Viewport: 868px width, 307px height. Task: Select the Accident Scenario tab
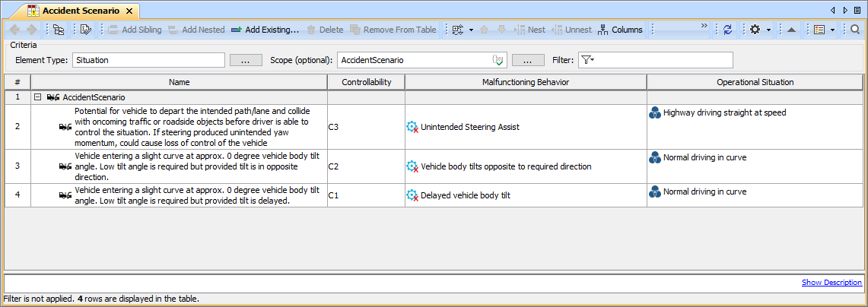point(80,11)
